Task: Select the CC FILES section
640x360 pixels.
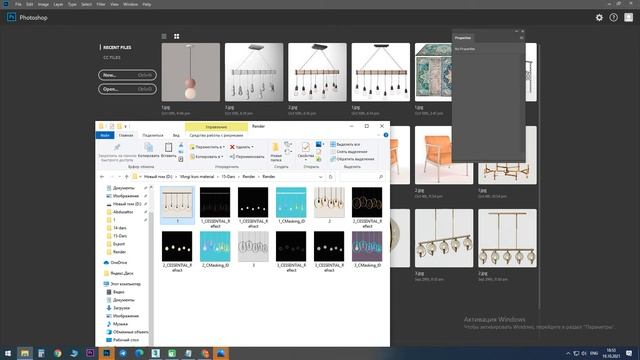Action: [x=111, y=58]
